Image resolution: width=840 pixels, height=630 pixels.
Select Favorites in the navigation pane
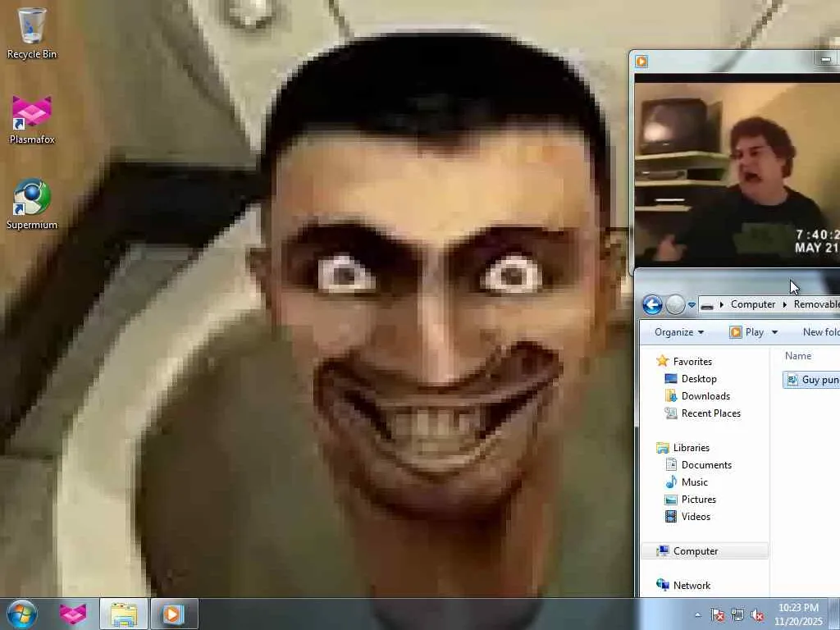[x=692, y=362]
